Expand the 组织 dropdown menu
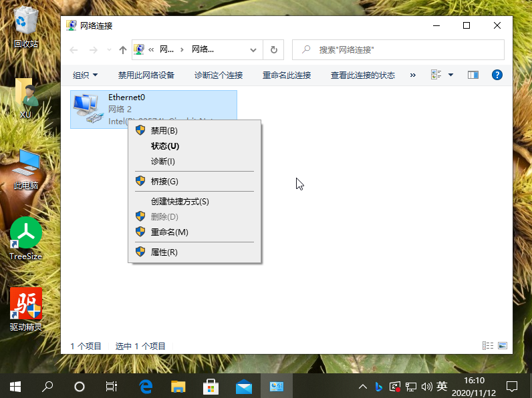Viewport: 532px width, 398px height. pyautogui.click(x=85, y=75)
